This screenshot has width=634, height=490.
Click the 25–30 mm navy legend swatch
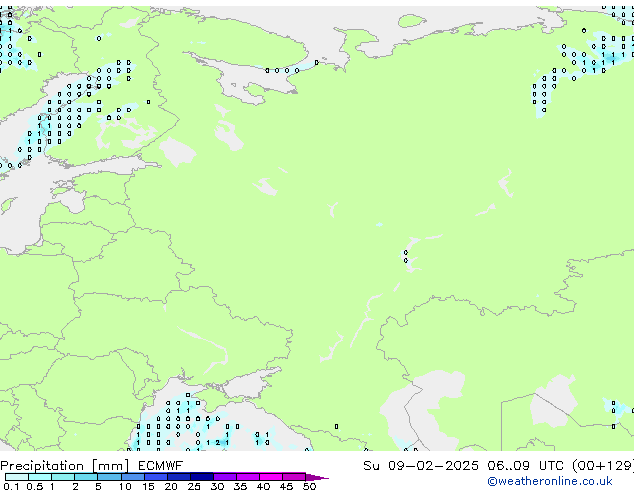tap(201, 477)
